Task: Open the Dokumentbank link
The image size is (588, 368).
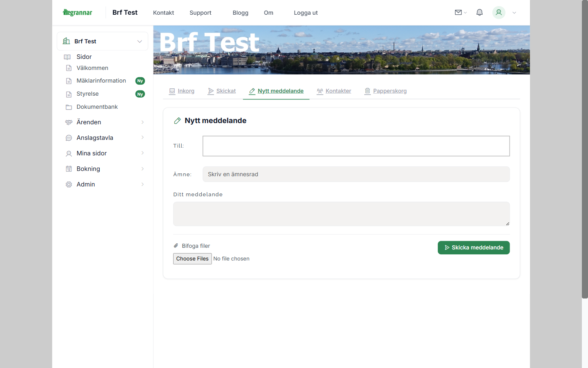Action: tap(97, 107)
